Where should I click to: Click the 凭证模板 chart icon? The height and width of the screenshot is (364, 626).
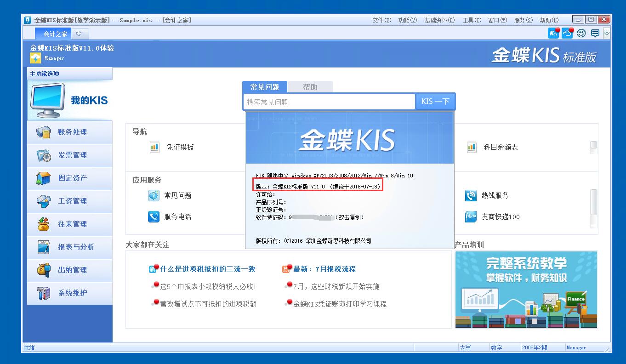point(154,147)
